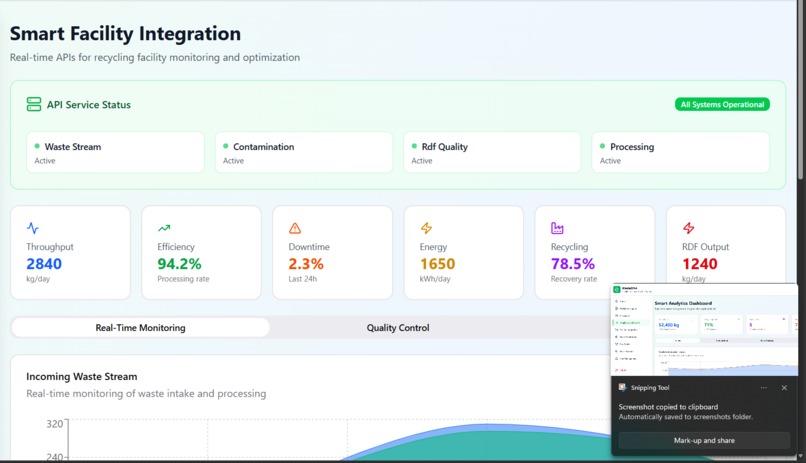Click the 'Screenshot copied to clipboard' message
The image size is (806, 463).
(x=668, y=406)
